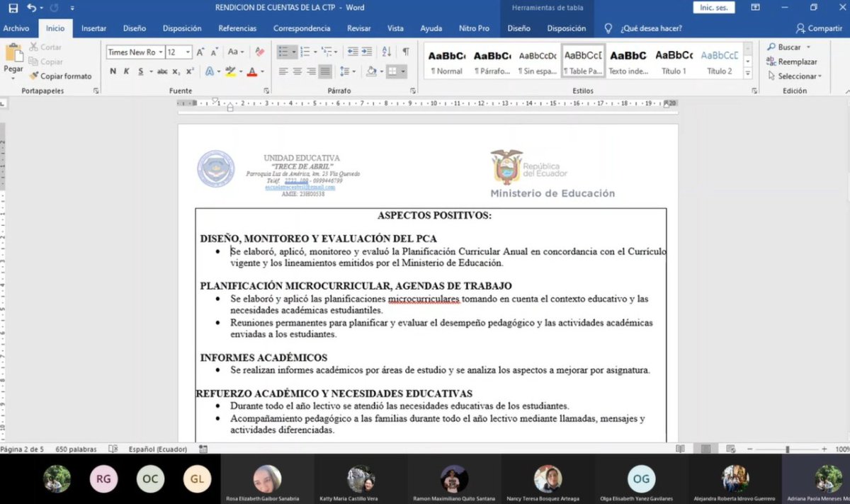Viewport: 850px width, 504px height.
Task: Toggle justified paragraph alignment
Action: click(324, 71)
